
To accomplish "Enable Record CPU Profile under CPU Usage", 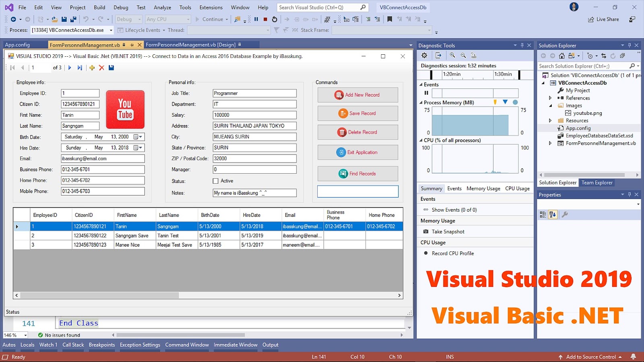I will coord(425,253).
